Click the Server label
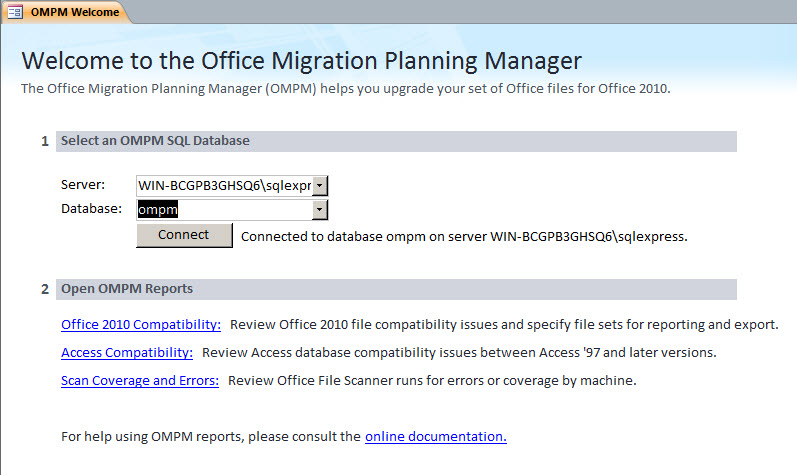The image size is (797, 475). tap(83, 185)
